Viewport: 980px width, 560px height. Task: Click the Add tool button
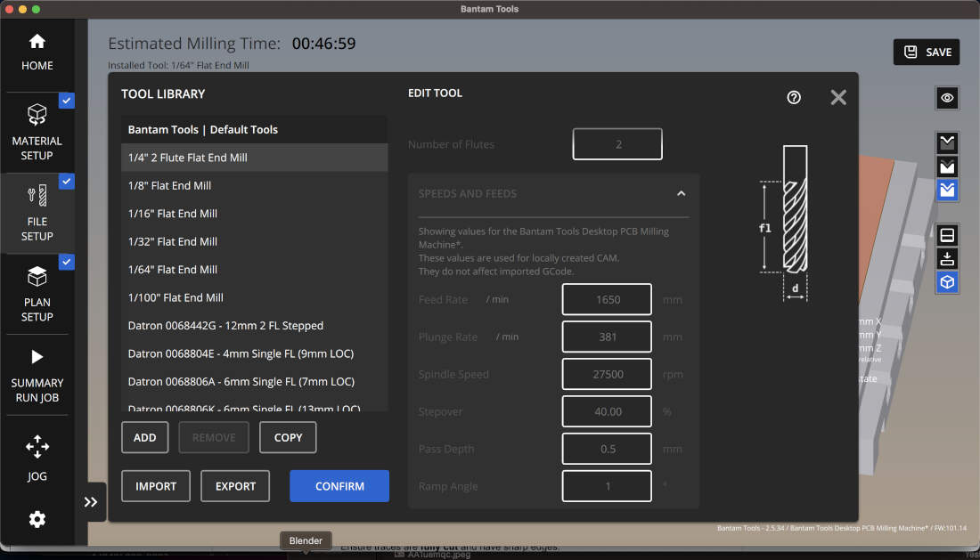click(145, 438)
